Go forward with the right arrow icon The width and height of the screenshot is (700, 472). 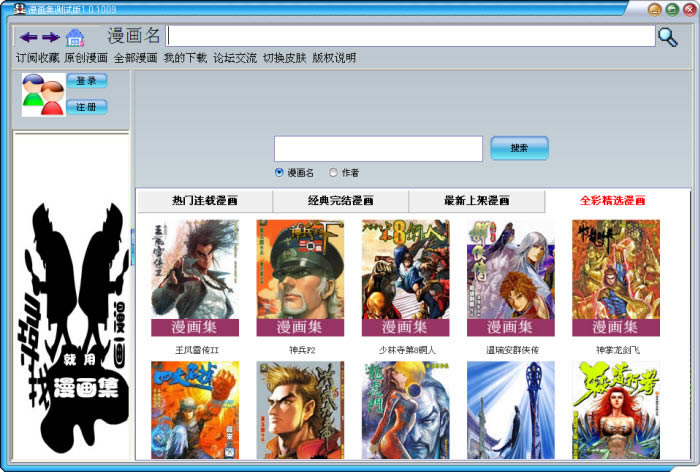point(51,37)
